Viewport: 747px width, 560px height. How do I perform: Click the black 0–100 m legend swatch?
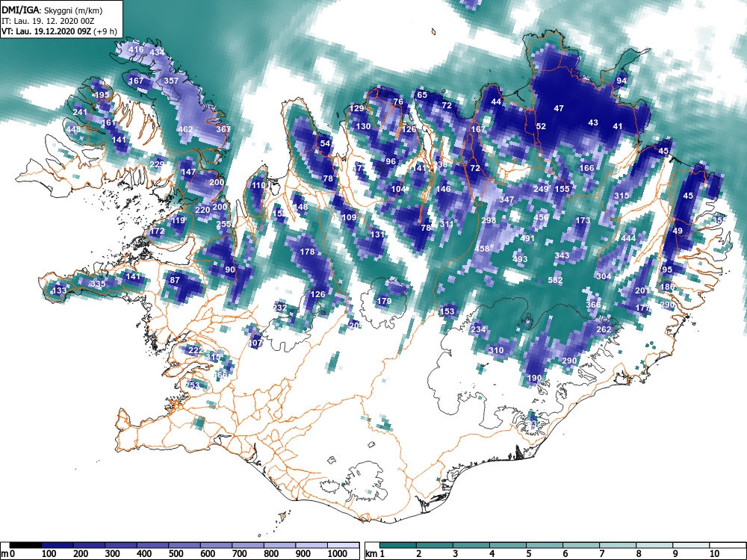tap(25, 545)
